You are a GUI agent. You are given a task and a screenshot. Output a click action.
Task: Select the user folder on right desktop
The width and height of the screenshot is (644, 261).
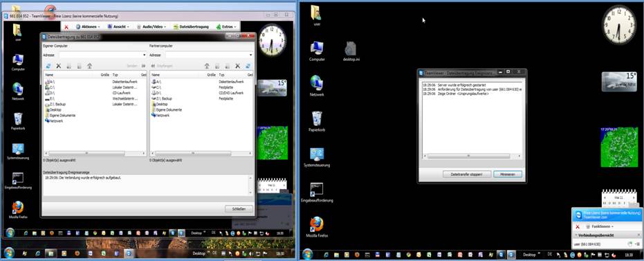[316, 16]
